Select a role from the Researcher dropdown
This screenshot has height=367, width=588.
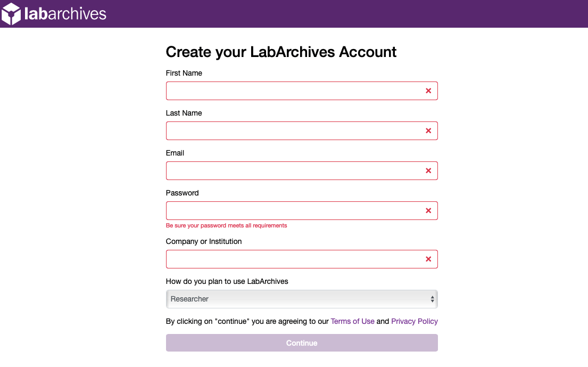click(x=302, y=299)
